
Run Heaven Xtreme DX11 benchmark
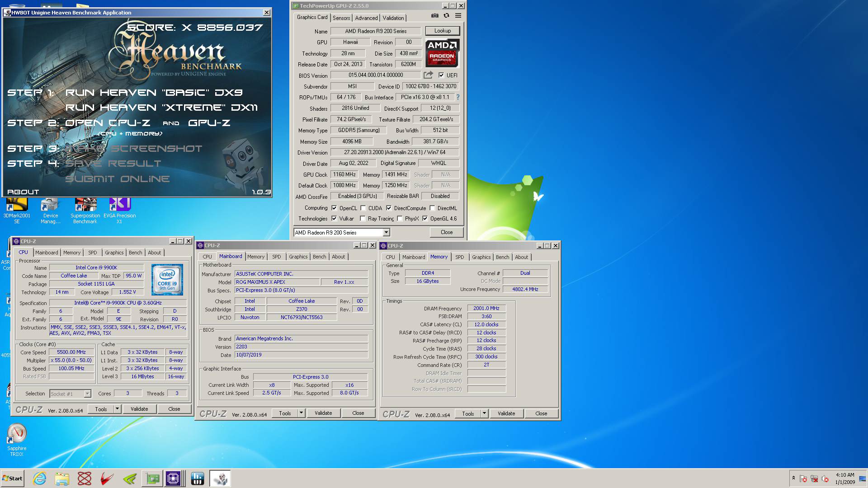[x=161, y=108]
